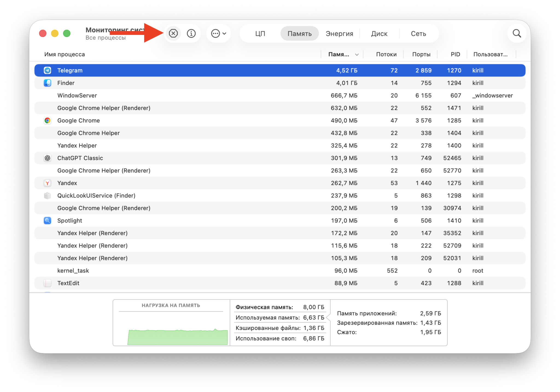Click the Кэшированные файлы 1,36 ГБ entry
Screen dimensions: 560x392
coord(280,328)
